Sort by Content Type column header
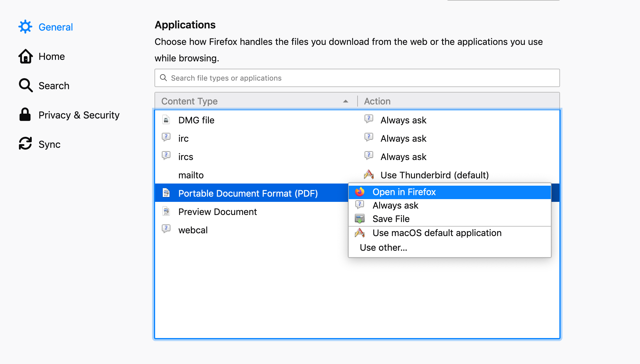This screenshot has width=640, height=364. [256, 101]
